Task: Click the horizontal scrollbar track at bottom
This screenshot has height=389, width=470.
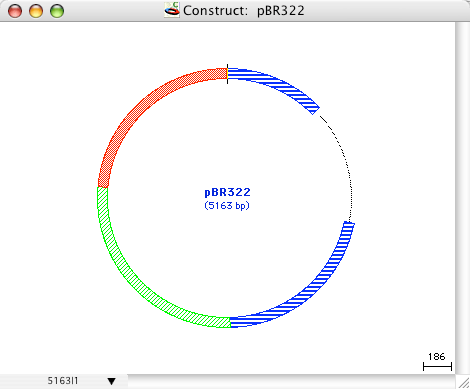Action: [291, 381]
